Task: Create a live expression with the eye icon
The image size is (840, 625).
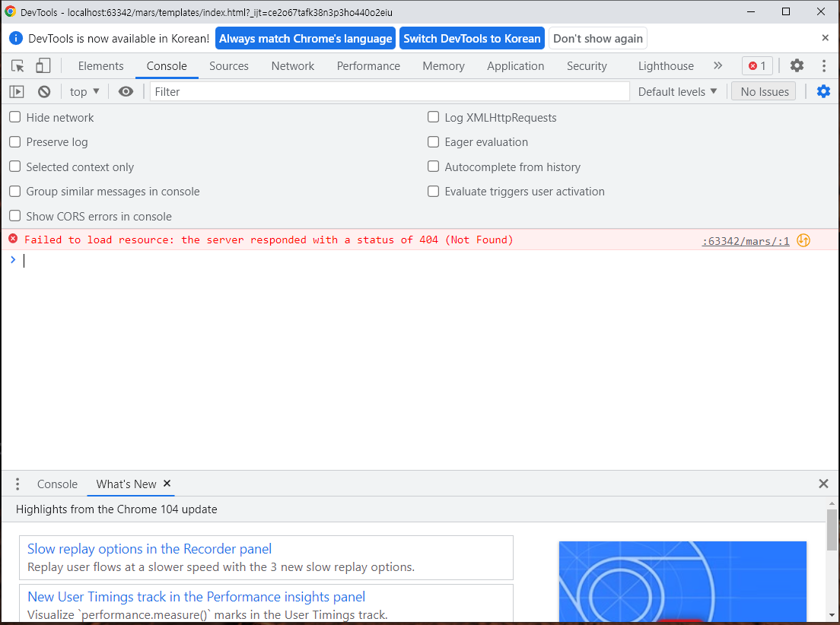Action: pos(126,91)
